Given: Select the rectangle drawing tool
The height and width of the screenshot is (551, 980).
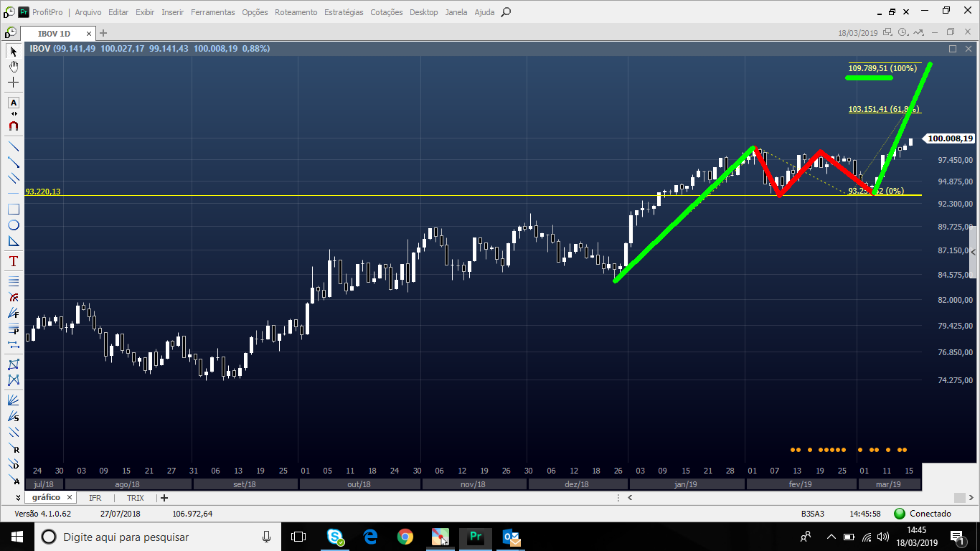Looking at the screenshot, I should point(13,209).
